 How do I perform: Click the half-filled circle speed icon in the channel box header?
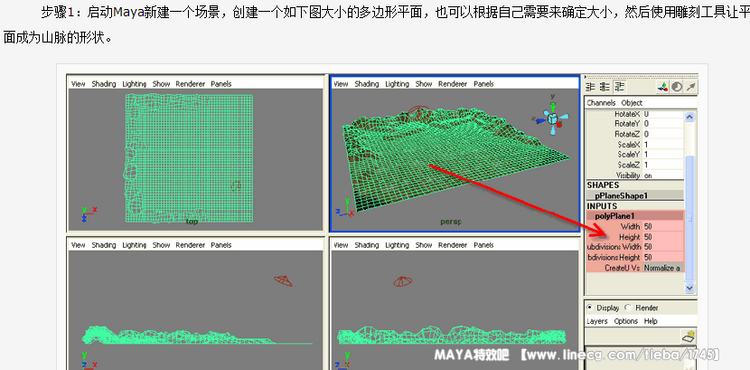click(x=676, y=87)
